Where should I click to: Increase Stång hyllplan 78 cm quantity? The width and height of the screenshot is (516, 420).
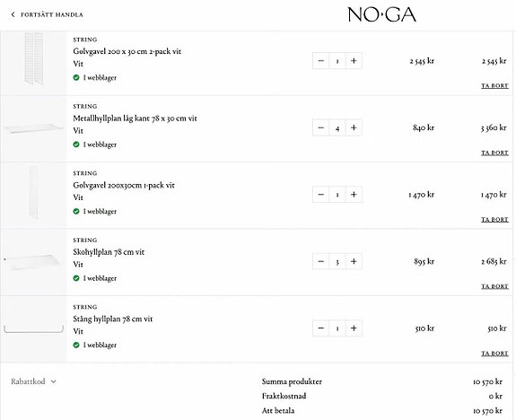click(354, 328)
